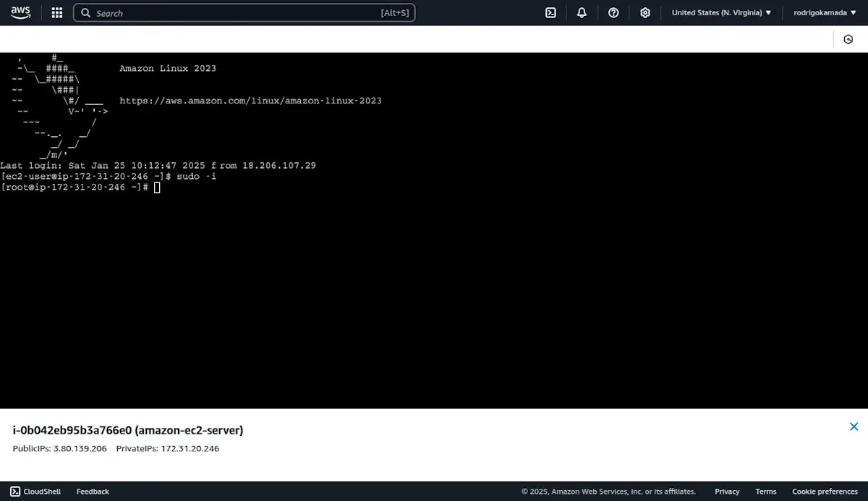Open the settings gear icon

coord(645,12)
